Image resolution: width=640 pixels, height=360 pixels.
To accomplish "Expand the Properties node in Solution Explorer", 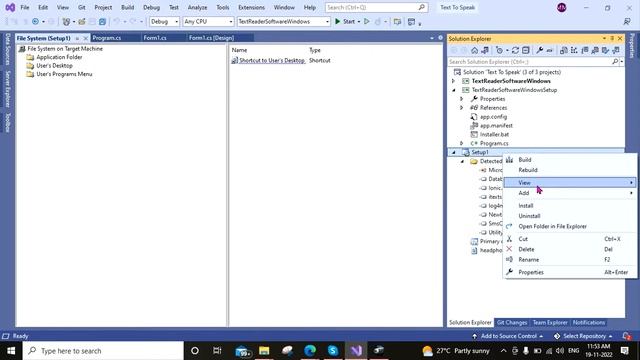I will click(x=462, y=99).
